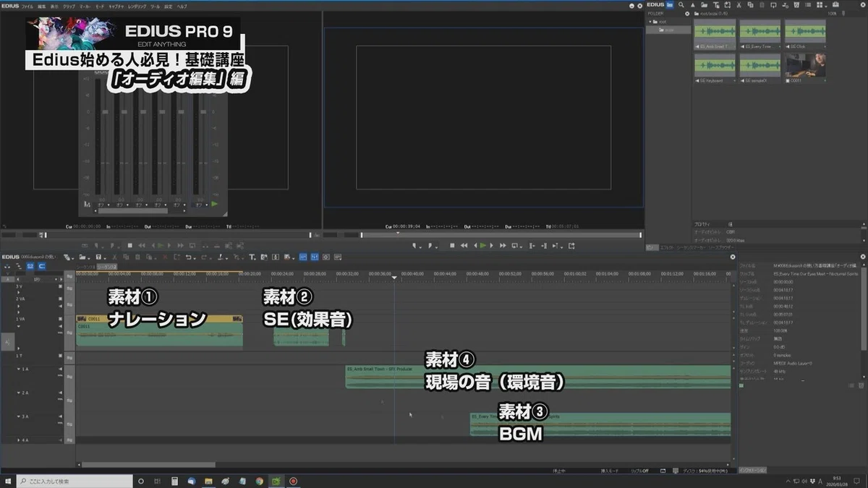Click the Delete trash icon in bin toolbar
Viewport: 868px width, 488px height.
coord(796,4)
